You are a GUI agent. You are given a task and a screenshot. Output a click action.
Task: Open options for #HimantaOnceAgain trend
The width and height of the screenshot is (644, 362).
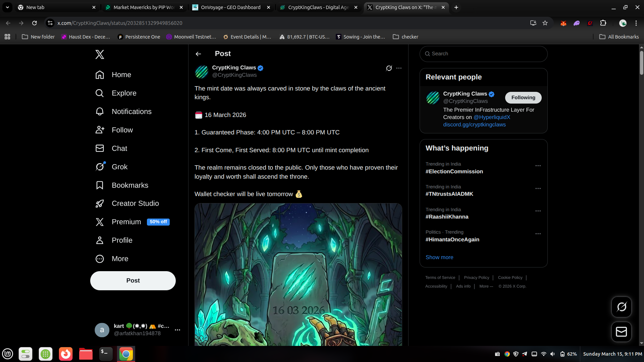(x=538, y=234)
